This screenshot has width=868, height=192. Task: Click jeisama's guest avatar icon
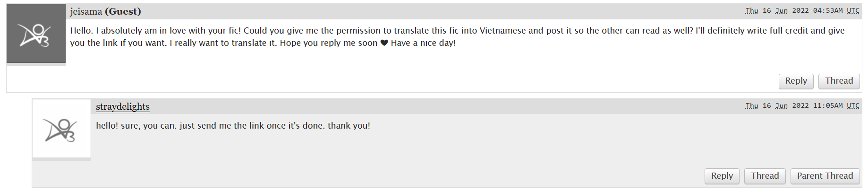pyautogui.click(x=36, y=34)
